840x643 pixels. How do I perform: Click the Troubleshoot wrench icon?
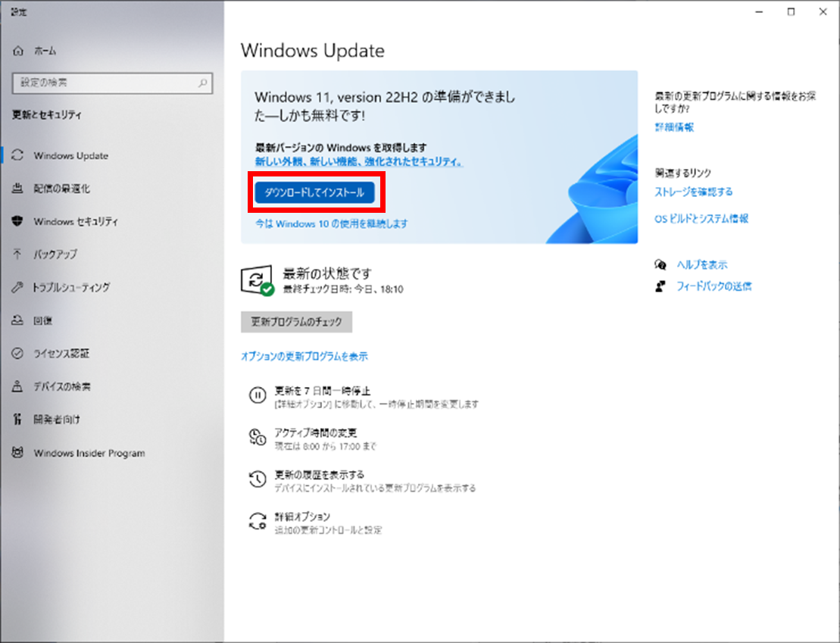pyautogui.click(x=17, y=287)
